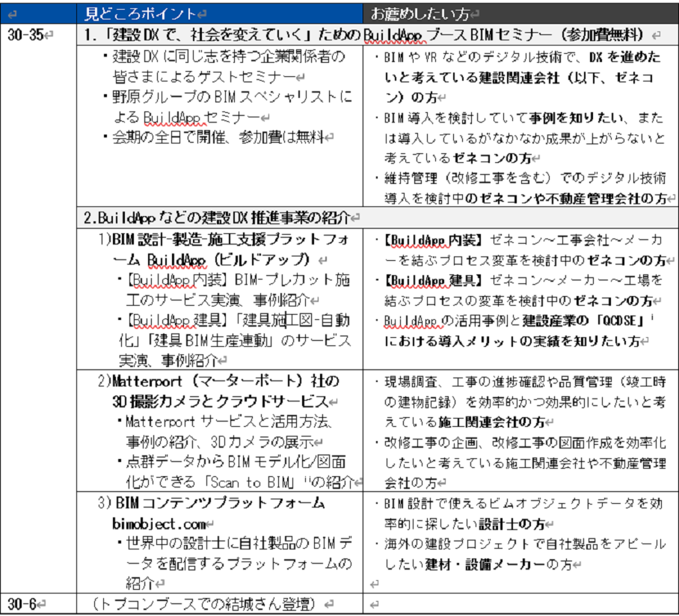Click the line 'ータを配信するプラットフォームの'
The image size is (679, 616).
tap(239, 563)
